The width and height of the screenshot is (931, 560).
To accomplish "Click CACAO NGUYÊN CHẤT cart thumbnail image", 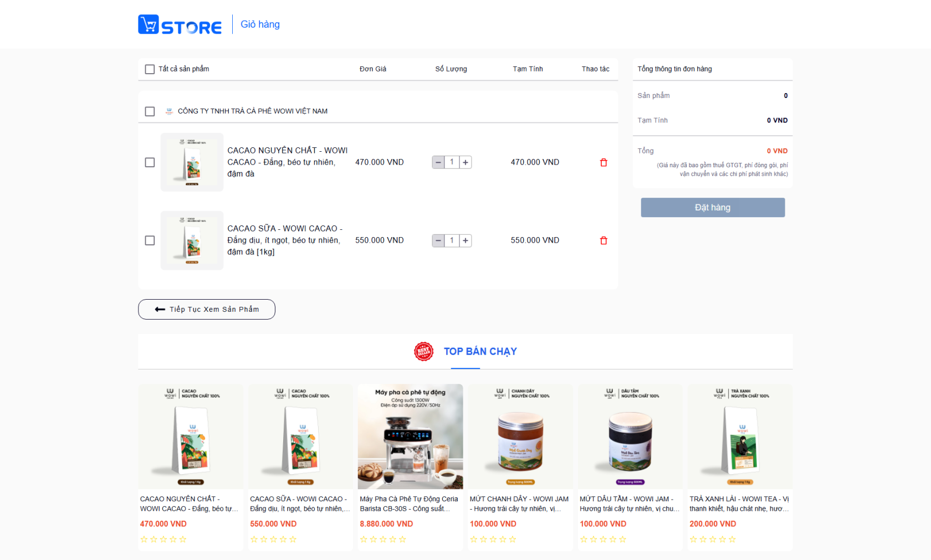I will 192,162.
